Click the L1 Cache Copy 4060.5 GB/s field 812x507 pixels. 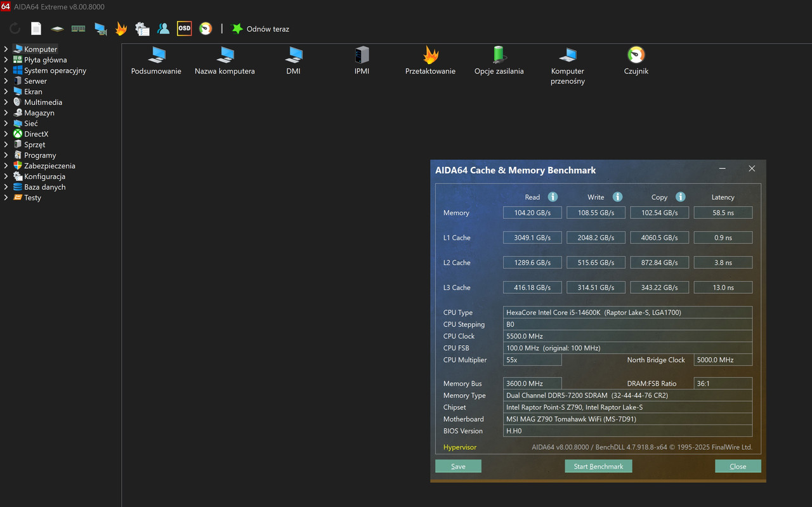pyautogui.click(x=660, y=237)
